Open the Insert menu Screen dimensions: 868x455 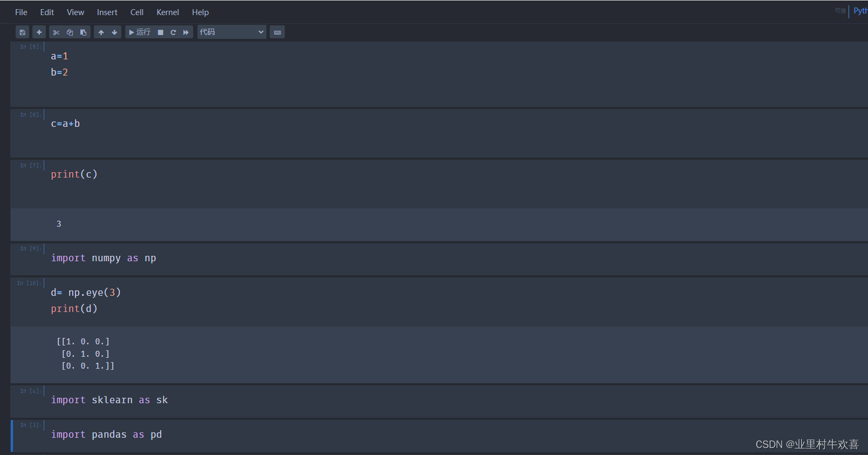pos(107,12)
